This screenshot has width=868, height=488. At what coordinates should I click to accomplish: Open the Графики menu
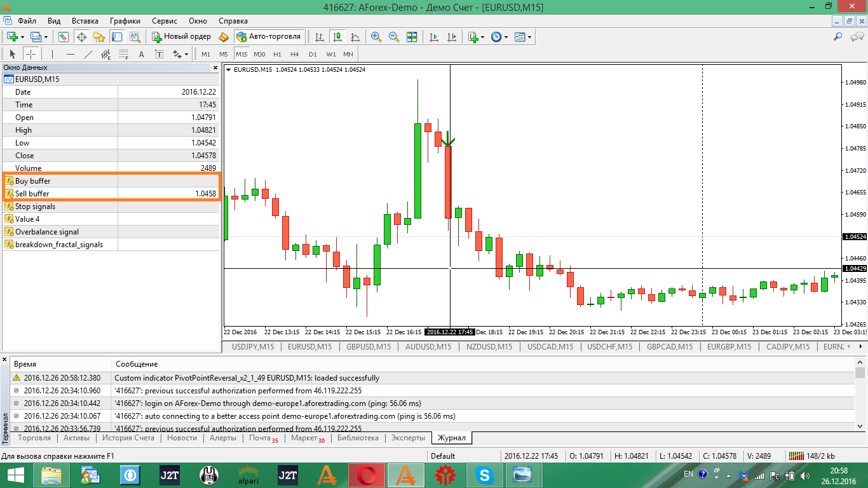[x=126, y=21]
